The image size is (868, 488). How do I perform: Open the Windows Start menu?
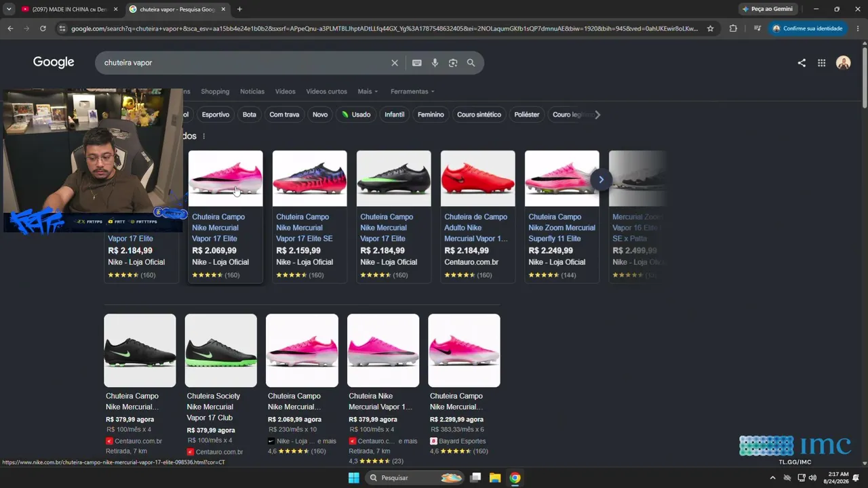354,478
